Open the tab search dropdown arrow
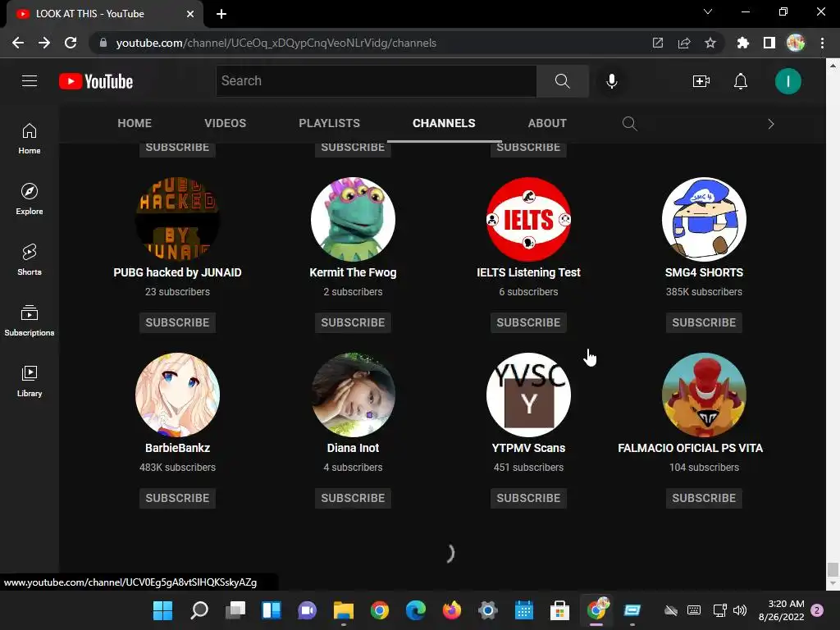Viewport: 840px width, 630px height. coord(708,11)
